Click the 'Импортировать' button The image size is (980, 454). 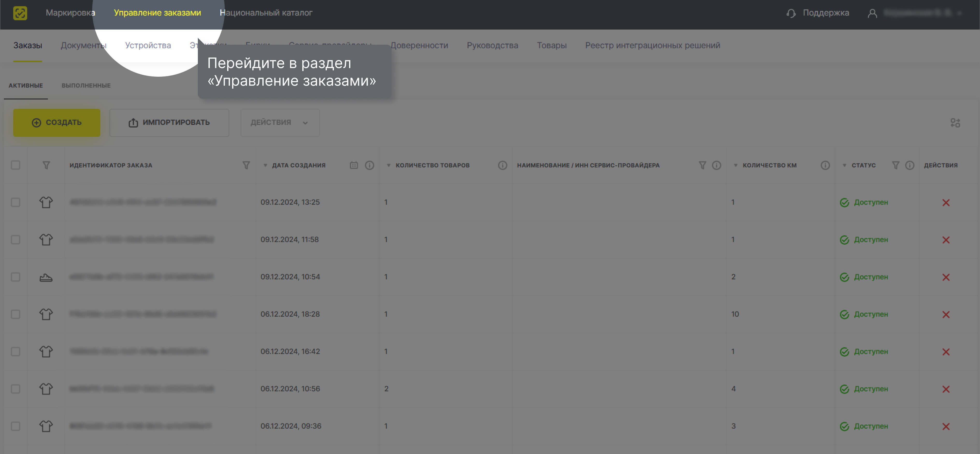click(169, 123)
